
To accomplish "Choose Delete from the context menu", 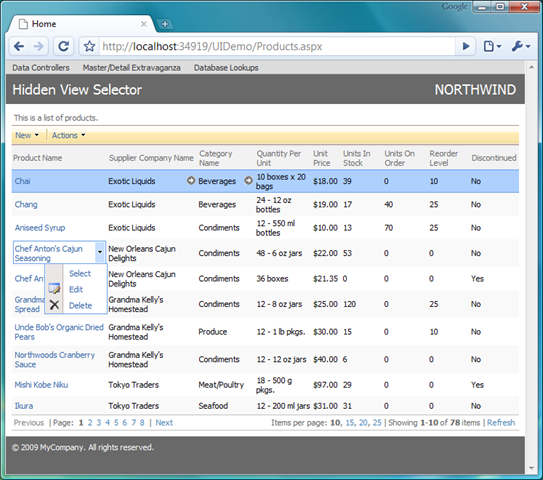I will [x=80, y=305].
